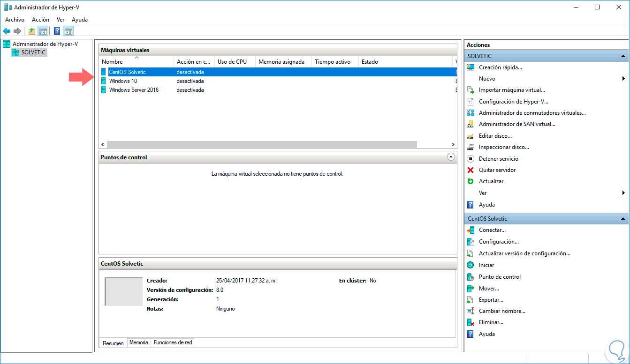
Task: Click the Up one level folder icon
Action: (x=32, y=31)
